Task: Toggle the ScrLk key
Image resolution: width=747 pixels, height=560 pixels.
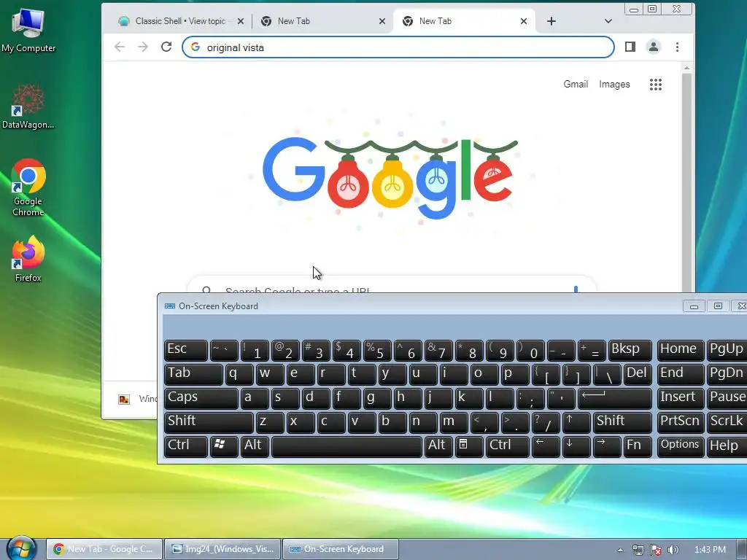Action: (x=727, y=422)
